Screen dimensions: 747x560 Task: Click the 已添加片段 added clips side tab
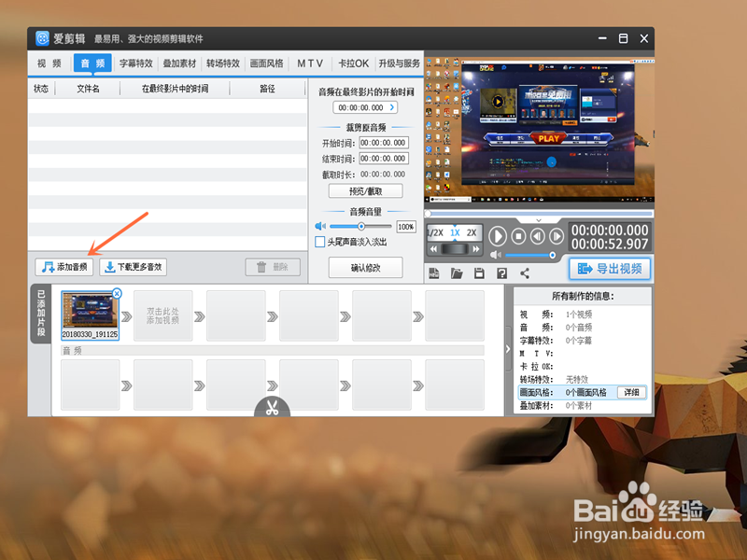pyautogui.click(x=41, y=314)
